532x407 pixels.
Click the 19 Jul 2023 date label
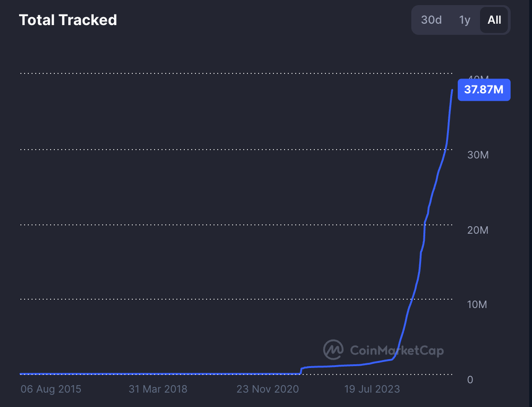[372, 389]
